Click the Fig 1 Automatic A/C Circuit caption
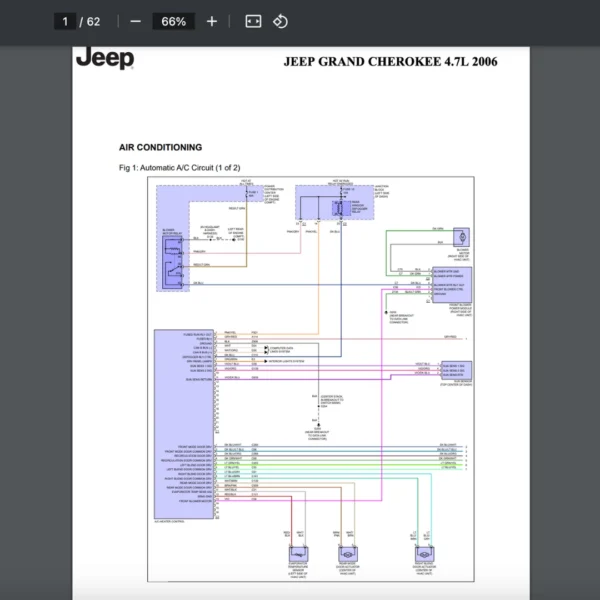 point(179,167)
